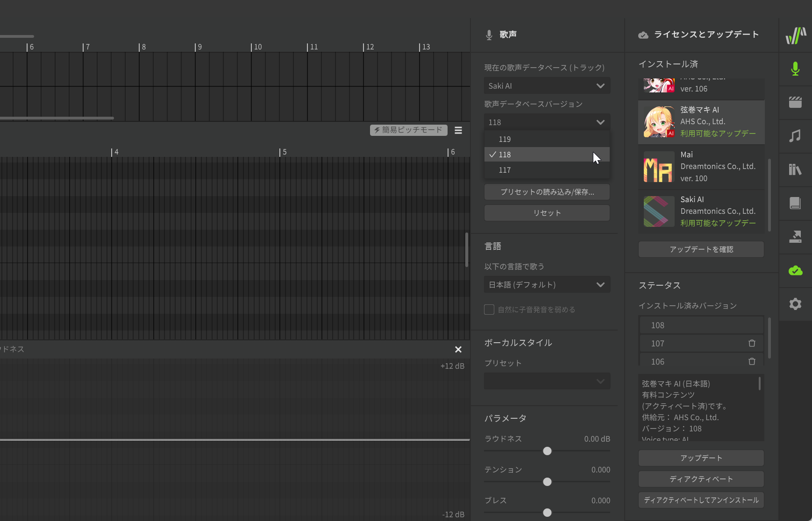
Task: Choose version 119 from the list
Action: [x=547, y=139]
